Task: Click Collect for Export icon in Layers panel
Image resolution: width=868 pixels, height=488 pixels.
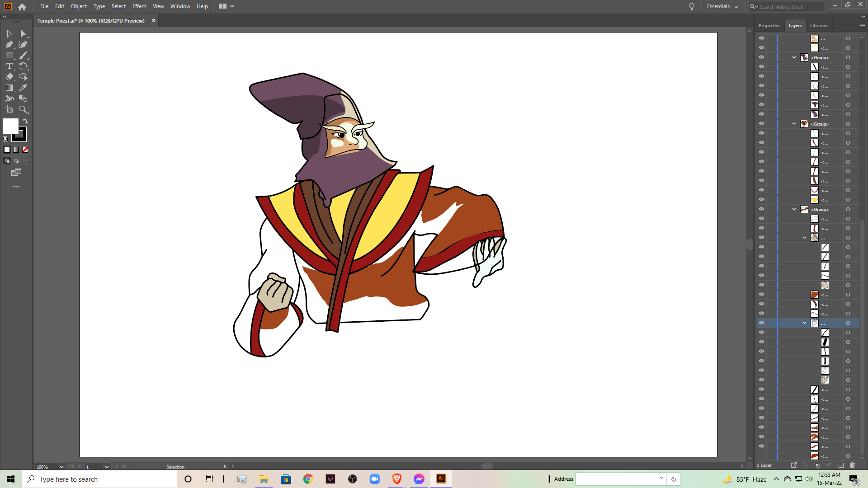Action: click(x=794, y=465)
